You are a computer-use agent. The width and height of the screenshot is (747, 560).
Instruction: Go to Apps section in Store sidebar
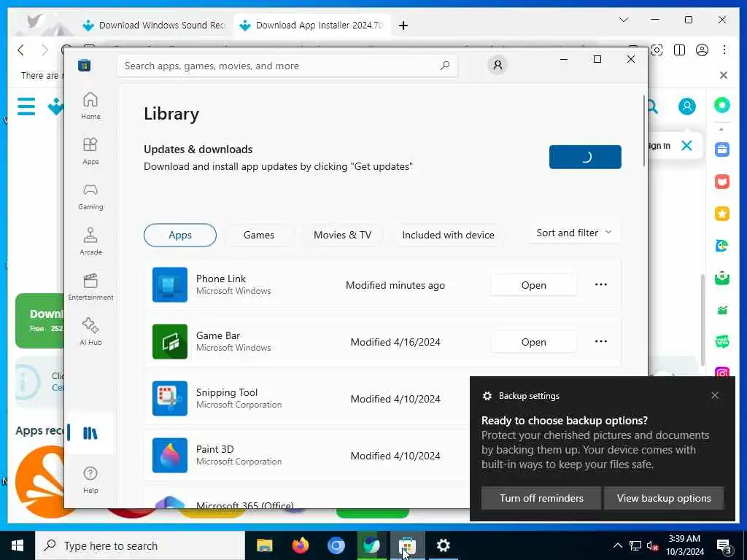point(90,151)
